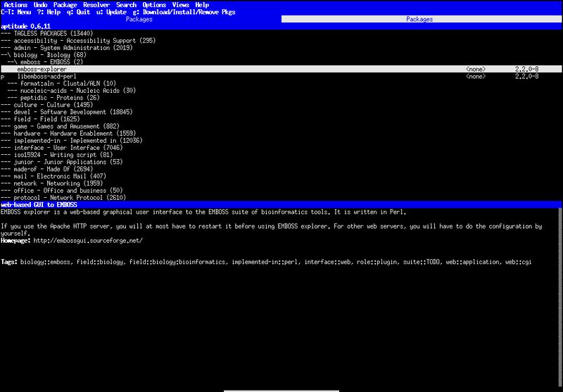Click the suite::TODO tag

pyautogui.click(x=421, y=262)
